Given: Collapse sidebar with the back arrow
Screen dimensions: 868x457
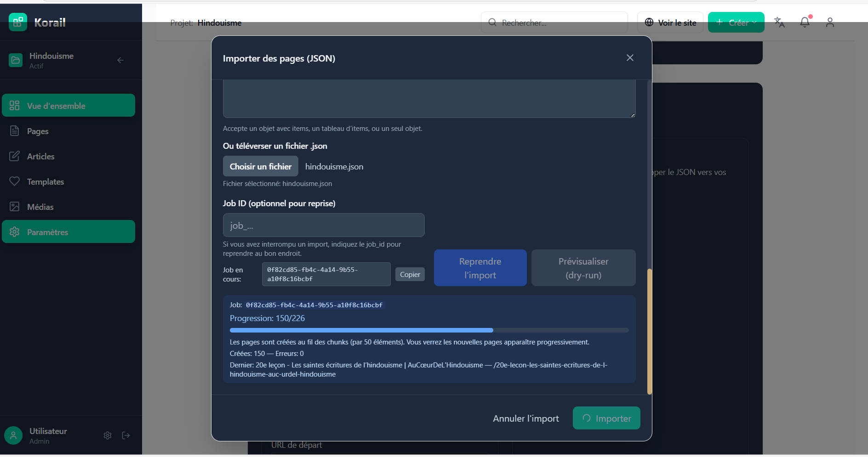Looking at the screenshot, I should 120,60.
